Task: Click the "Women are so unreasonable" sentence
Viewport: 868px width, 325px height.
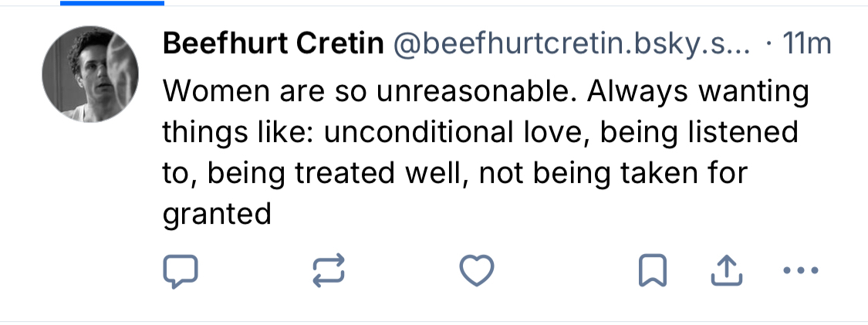Action: [371, 92]
